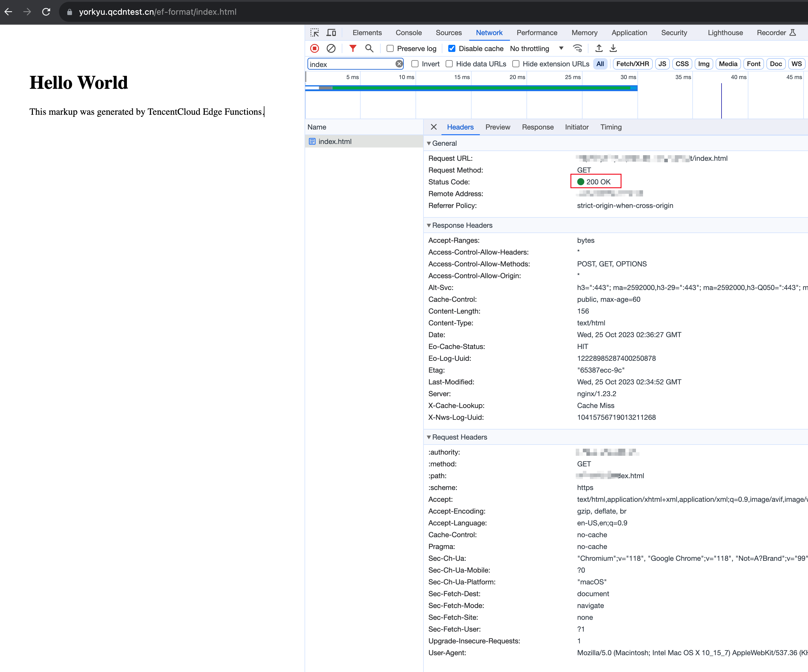Uncheck the Disable cache checkbox

point(452,48)
